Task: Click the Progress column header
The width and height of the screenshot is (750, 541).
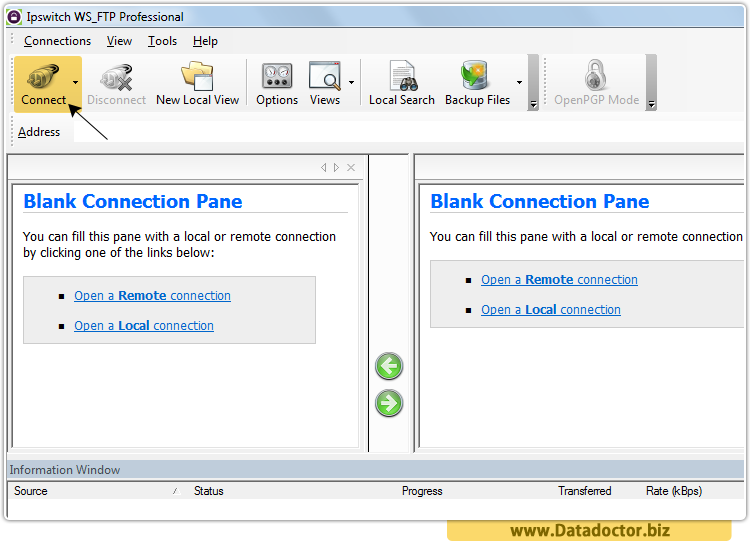Action: [x=422, y=491]
